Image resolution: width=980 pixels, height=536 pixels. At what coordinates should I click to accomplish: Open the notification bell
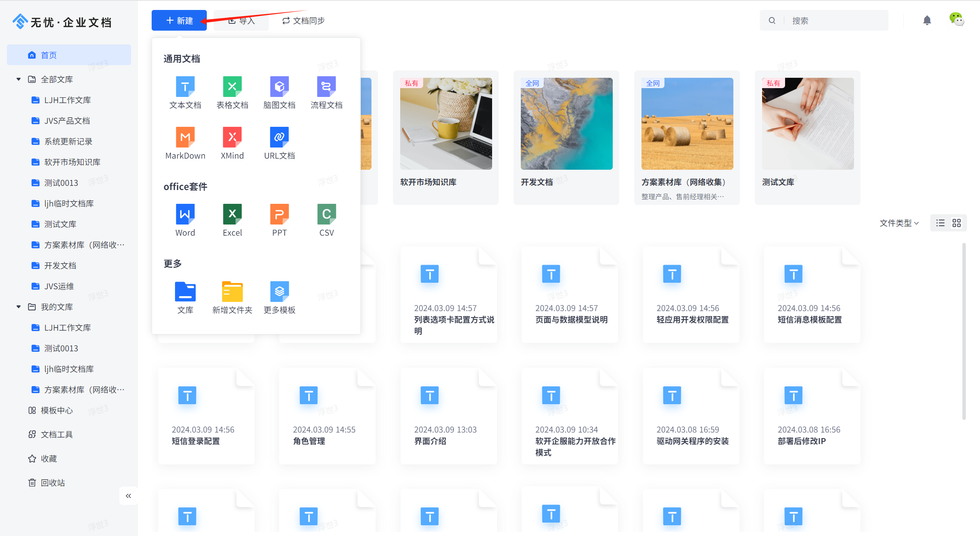coord(927,20)
